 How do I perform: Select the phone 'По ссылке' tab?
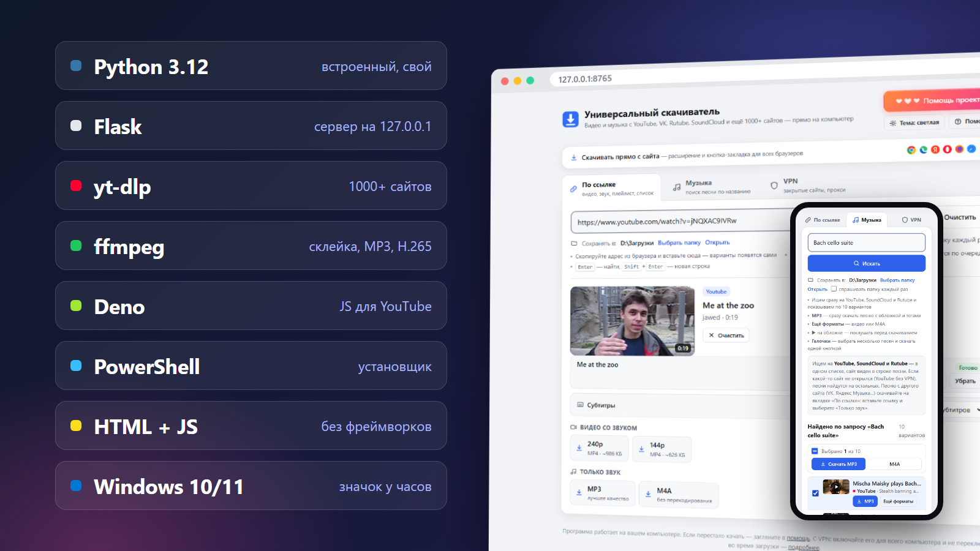click(823, 220)
